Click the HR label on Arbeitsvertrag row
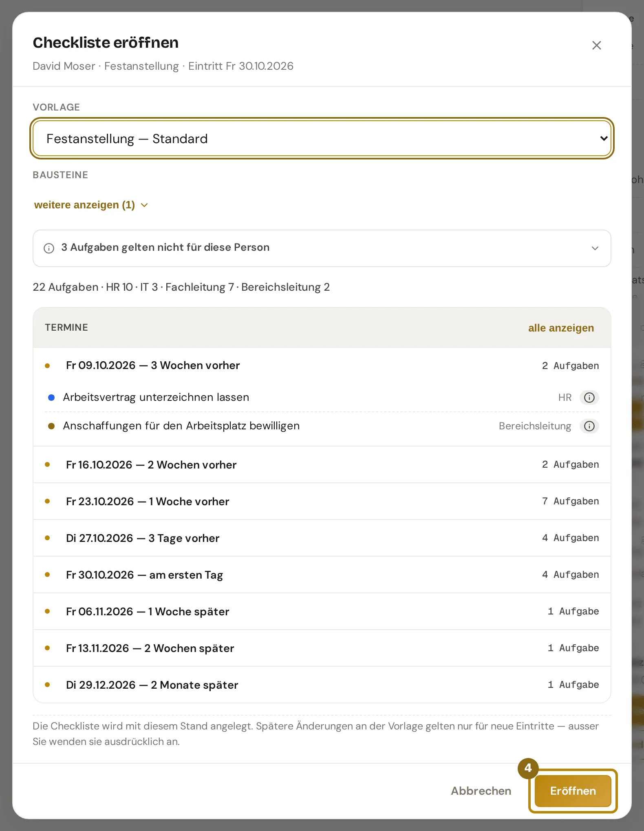 coord(565,398)
